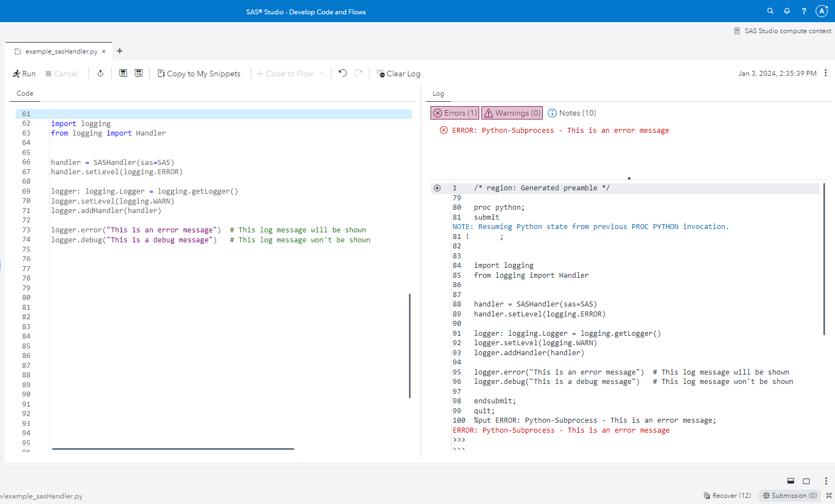Expand the Generated preamble region
Image resolution: width=835 pixels, height=504 pixels.
click(437, 188)
